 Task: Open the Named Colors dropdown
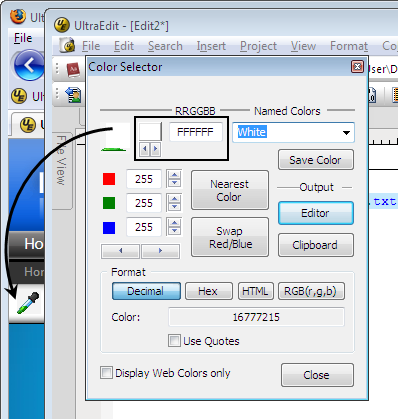pos(346,132)
